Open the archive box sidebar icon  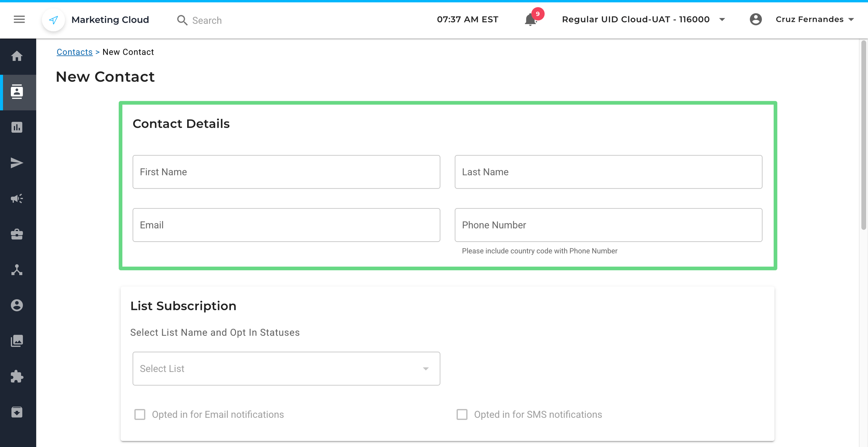click(17, 412)
